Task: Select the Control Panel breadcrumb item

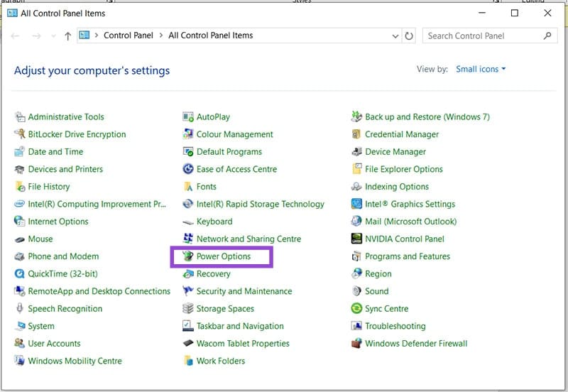Action: pos(129,36)
